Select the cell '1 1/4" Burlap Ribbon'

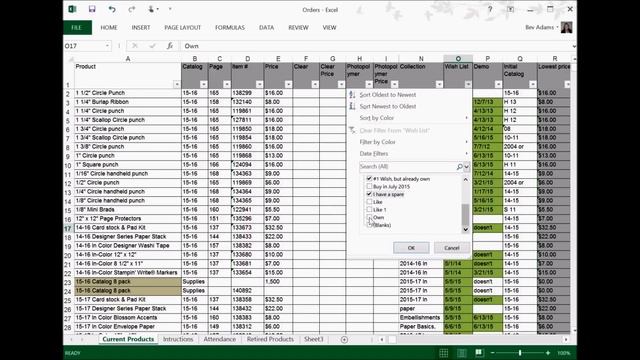tap(128, 102)
